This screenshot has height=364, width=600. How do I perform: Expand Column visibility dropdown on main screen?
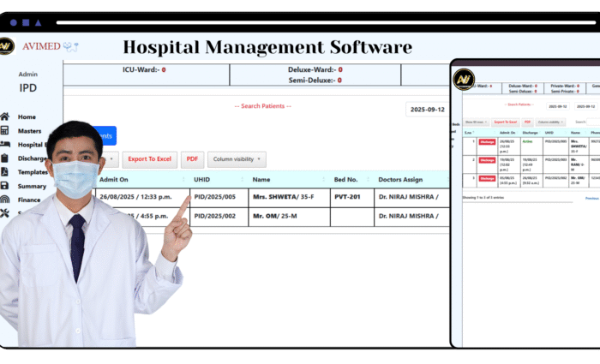(237, 159)
